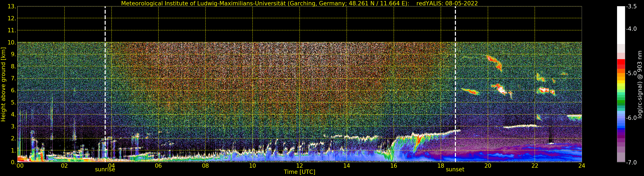
Task: Click the '12' time axis tick label
Action: (x=300, y=166)
